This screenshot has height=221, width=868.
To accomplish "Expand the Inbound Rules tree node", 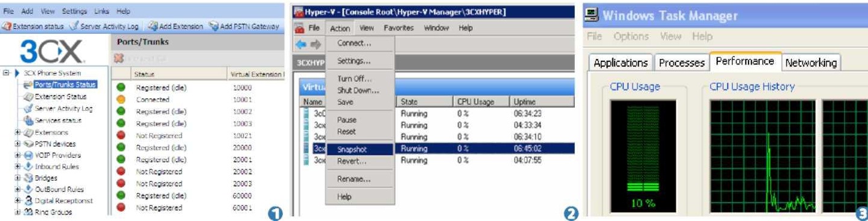I will pos(17,167).
